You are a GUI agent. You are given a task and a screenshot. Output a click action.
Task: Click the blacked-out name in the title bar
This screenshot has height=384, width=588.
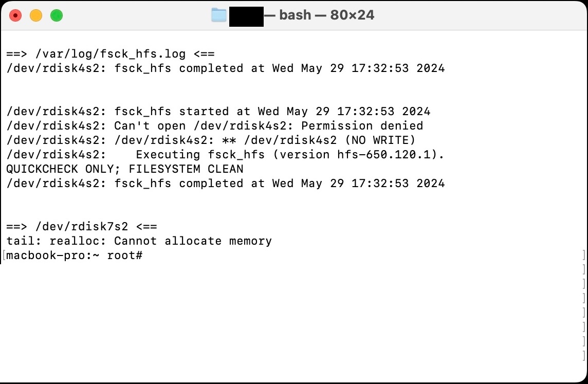[246, 16]
